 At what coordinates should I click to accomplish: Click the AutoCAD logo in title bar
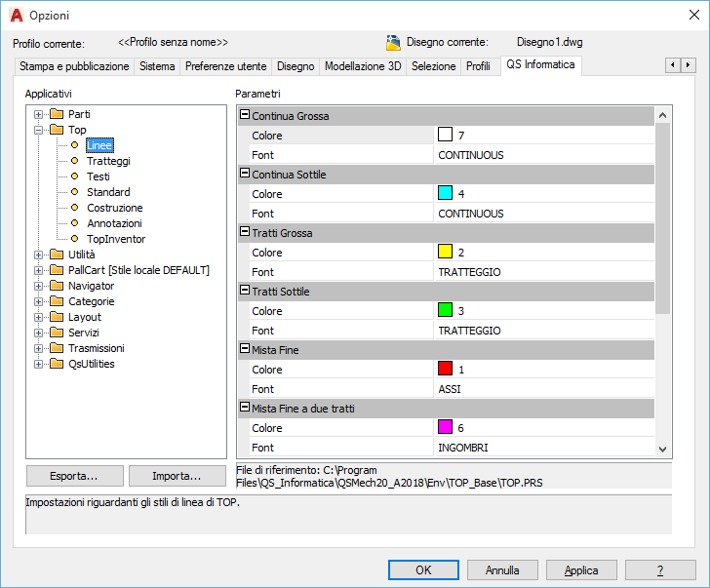(17, 16)
